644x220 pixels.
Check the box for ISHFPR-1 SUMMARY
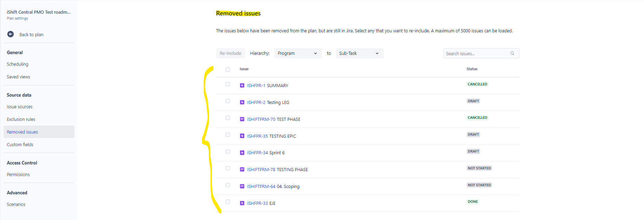[x=228, y=84]
